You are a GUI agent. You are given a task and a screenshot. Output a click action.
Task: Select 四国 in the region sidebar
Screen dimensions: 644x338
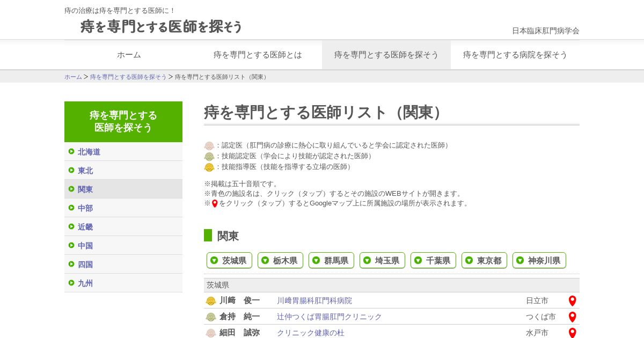(123, 264)
